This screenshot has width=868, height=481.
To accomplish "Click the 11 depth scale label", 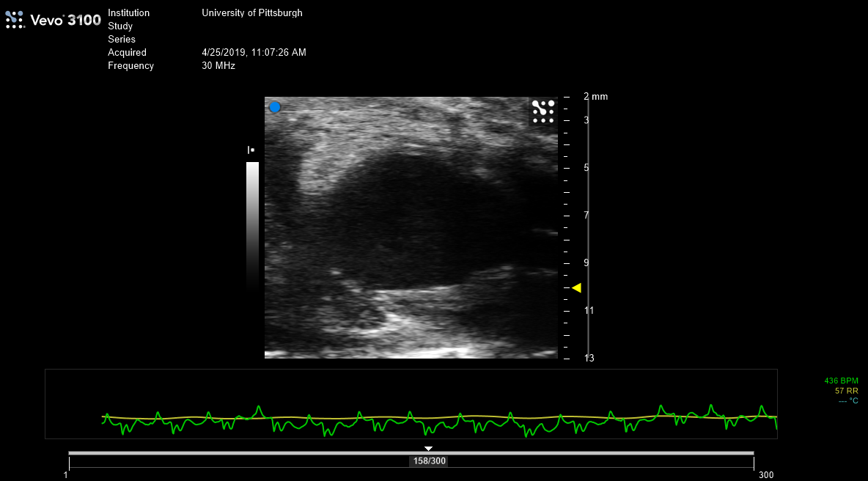I will pyautogui.click(x=589, y=310).
